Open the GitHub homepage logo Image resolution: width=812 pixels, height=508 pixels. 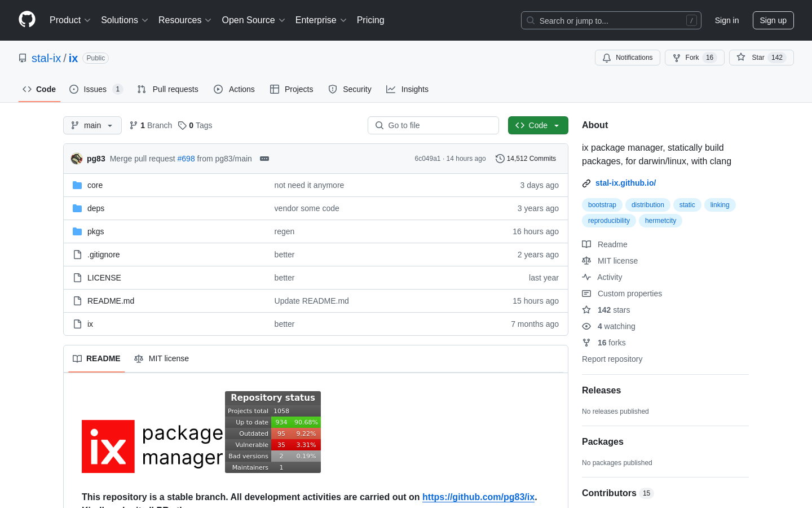coord(27,20)
